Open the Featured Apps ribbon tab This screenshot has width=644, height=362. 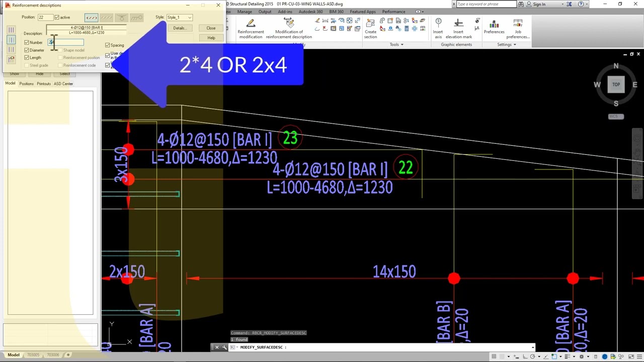(363, 12)
